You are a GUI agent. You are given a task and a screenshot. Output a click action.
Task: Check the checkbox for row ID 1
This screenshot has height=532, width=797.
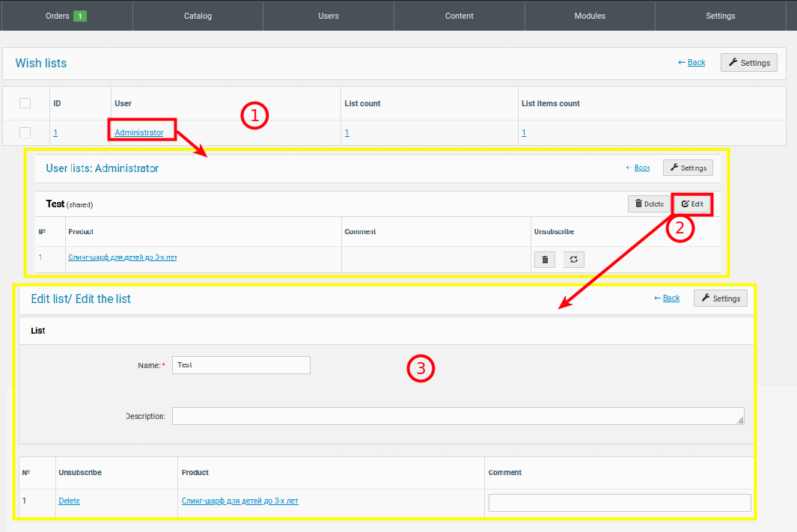pyautogui.click(x=25, y=132)
